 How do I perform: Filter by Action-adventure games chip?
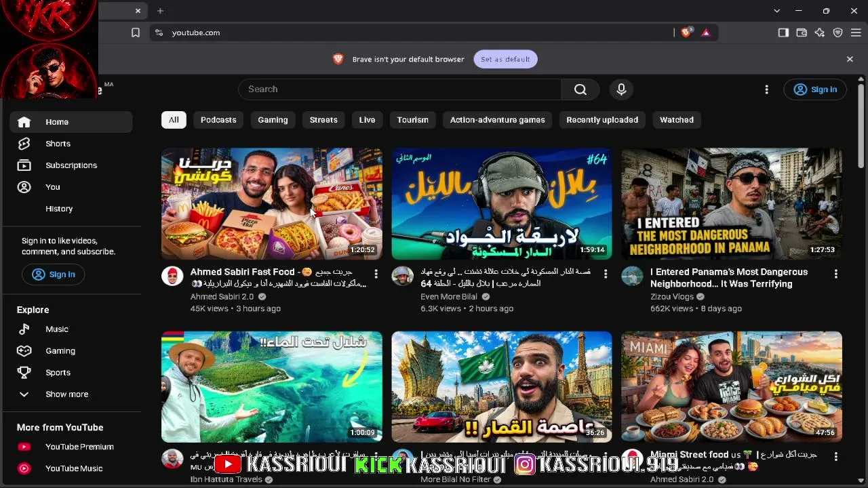coord(497,120)
